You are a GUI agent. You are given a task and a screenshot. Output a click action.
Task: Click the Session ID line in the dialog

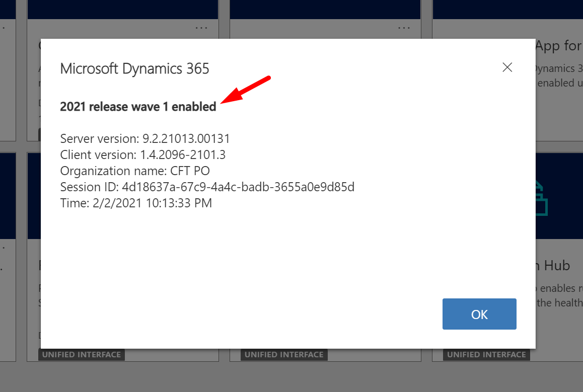(x=207, y=187)
